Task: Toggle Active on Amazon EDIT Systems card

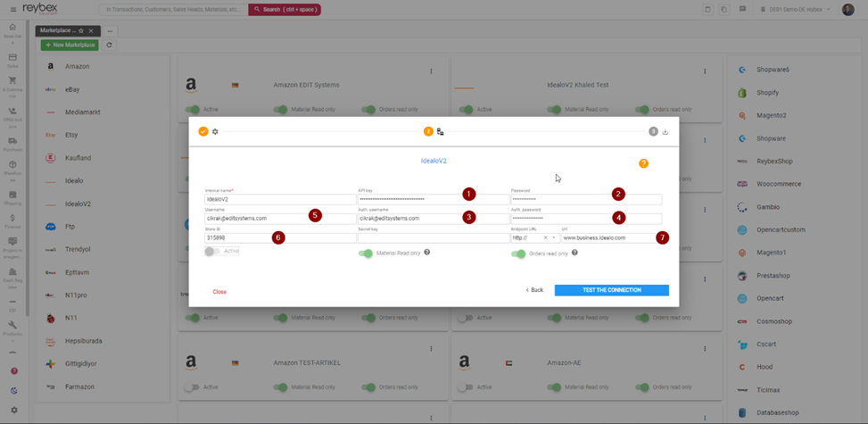Action: [192, 110]
